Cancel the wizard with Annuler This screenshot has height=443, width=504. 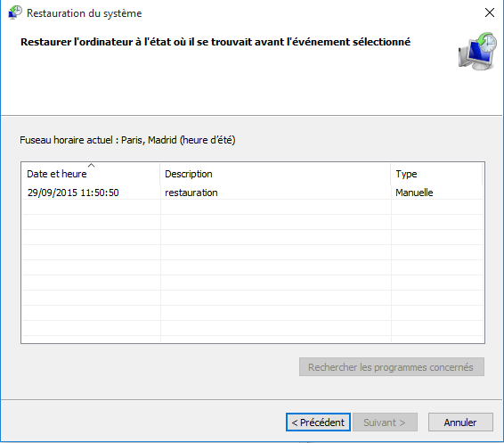click(x=460, y=422)
